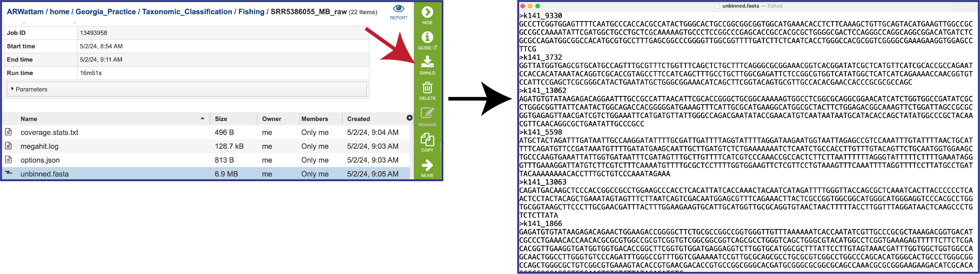Image resolution: width=980 pixels, height=274 pixels.
Task: Sort the file list by Size
Action: pyautogui.click(x=221, y=119)
